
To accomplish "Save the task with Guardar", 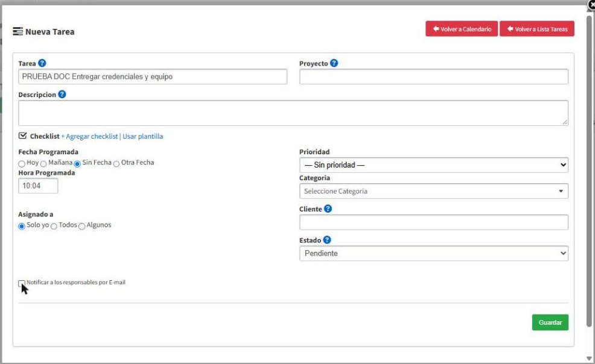I will coord(550,322).
